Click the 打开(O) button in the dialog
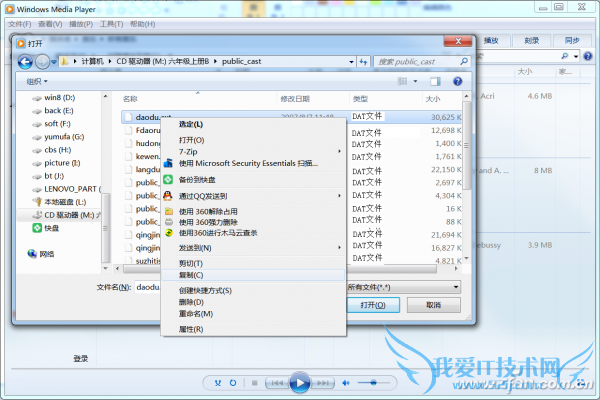The image size is (600, 400). pos(373,305)
